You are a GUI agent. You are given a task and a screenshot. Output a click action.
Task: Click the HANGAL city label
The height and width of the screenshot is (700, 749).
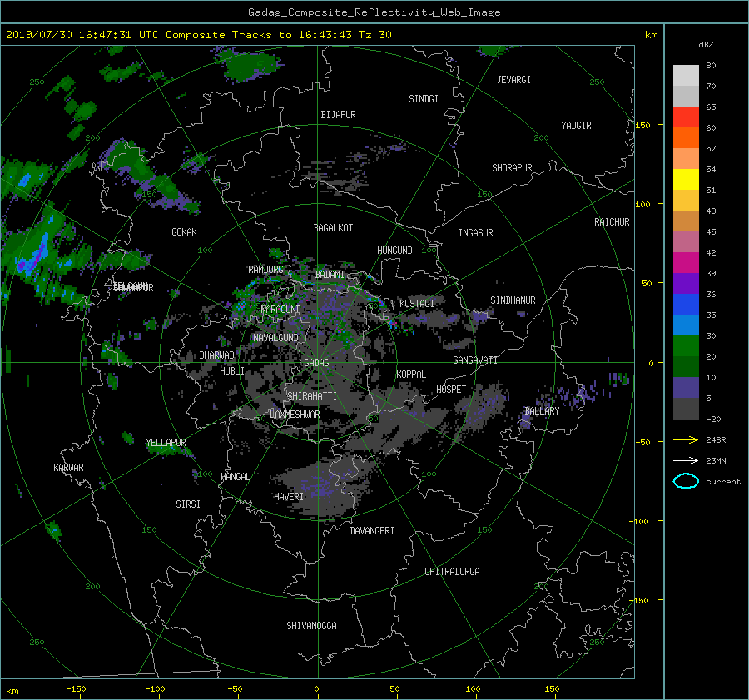pyautogui.click(x=235, y=477)
